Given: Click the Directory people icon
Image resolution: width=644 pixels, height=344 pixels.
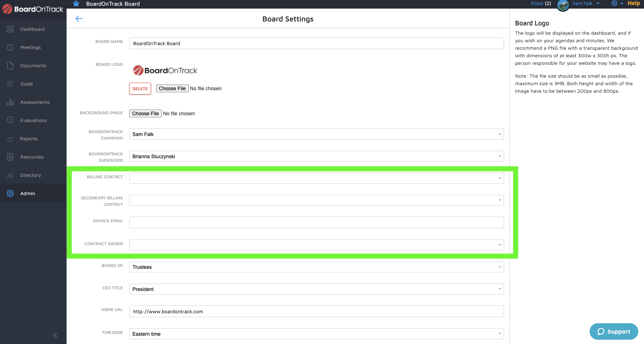Looking at the screenshot, I should click(x=10, y=175).
